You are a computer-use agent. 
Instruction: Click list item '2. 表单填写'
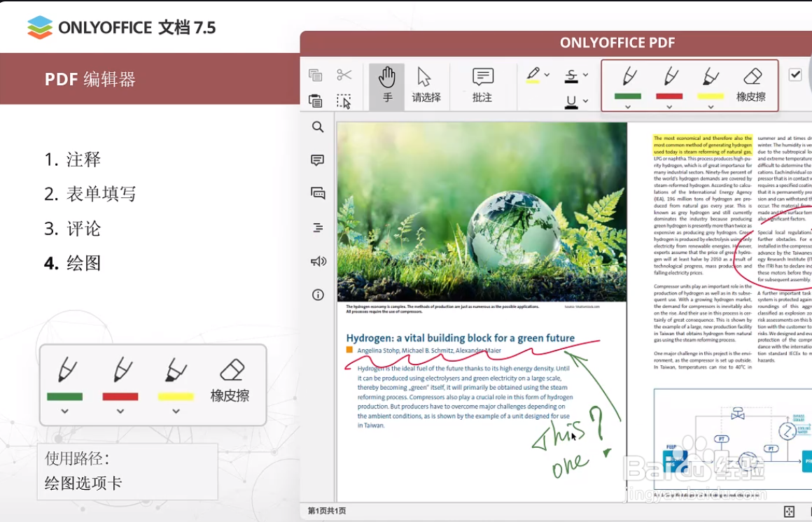click(x=90, y=194)
